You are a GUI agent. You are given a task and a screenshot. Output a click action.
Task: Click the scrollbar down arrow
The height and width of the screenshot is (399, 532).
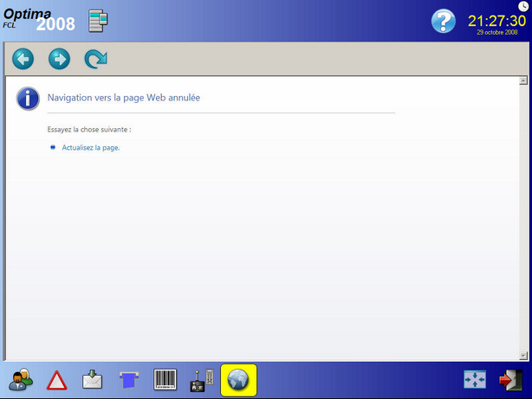[x=523, y=355]
